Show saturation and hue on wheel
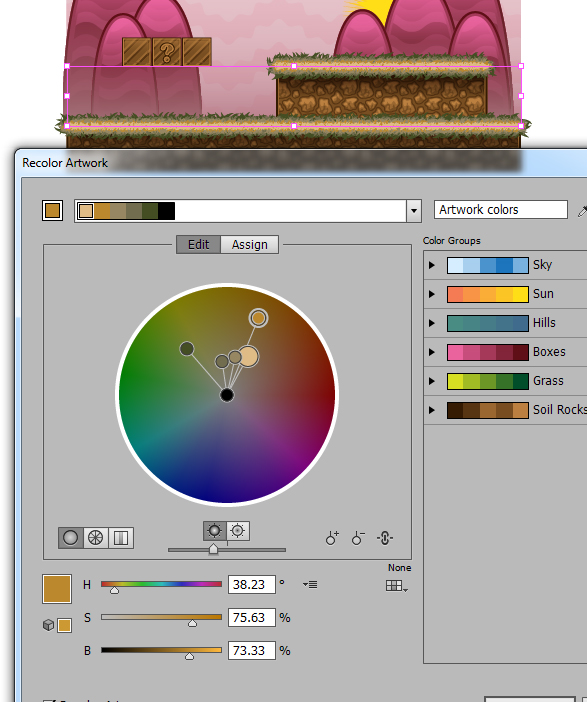 (238, 531)
